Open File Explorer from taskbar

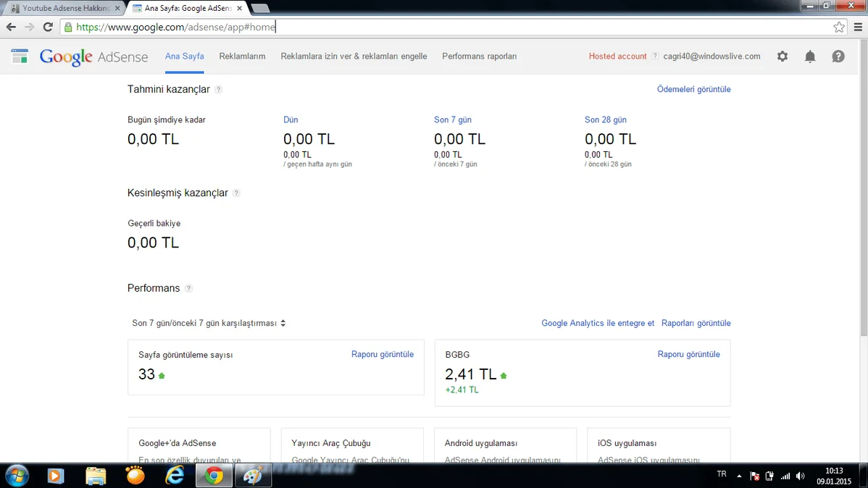coord(96,476)
